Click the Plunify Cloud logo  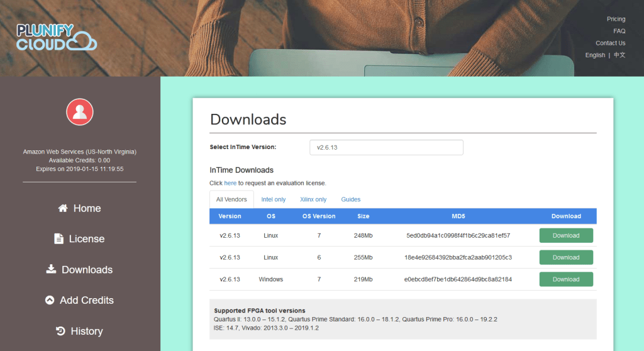click(x=57, y=37)
